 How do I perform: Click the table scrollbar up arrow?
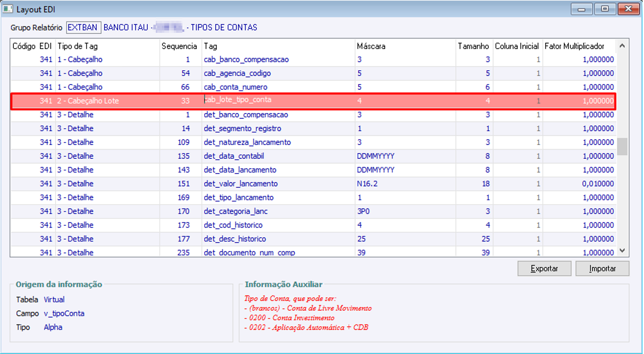pos(622,46)
